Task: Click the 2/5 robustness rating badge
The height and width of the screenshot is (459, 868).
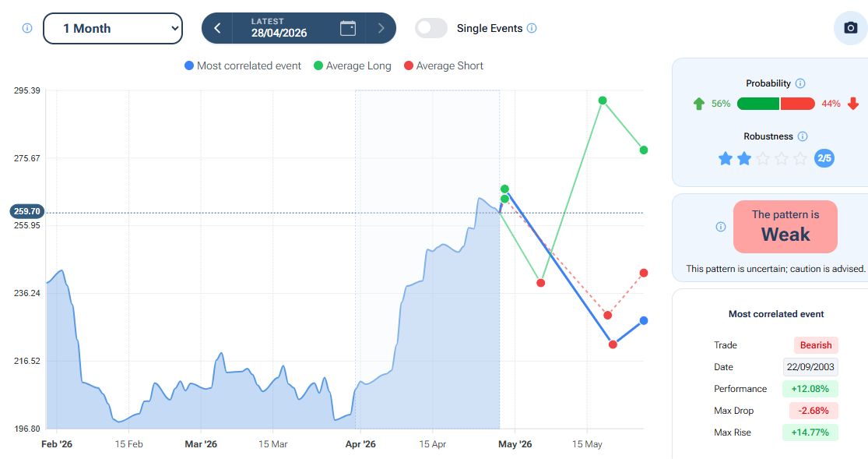Action: tap(824, 158)
